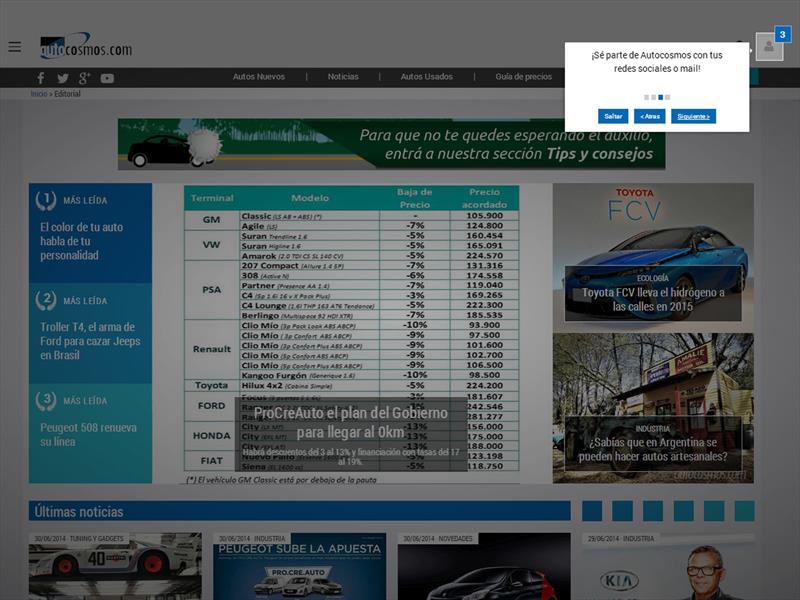Follow the Inicio breadcrumb link
The image size is (800, 600).
[38, 94]
